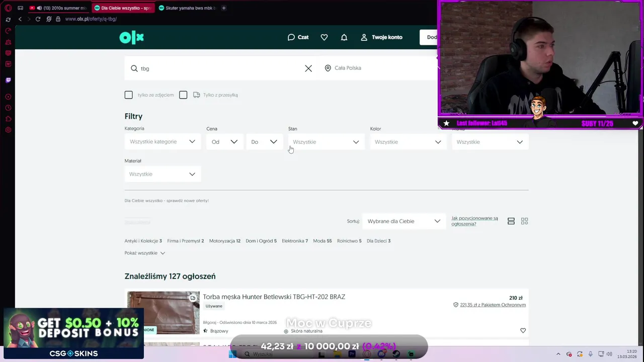Screen dimensions: 644x362
Task: Filter by 'Moda 55' category
Action: tap(323, 241)
